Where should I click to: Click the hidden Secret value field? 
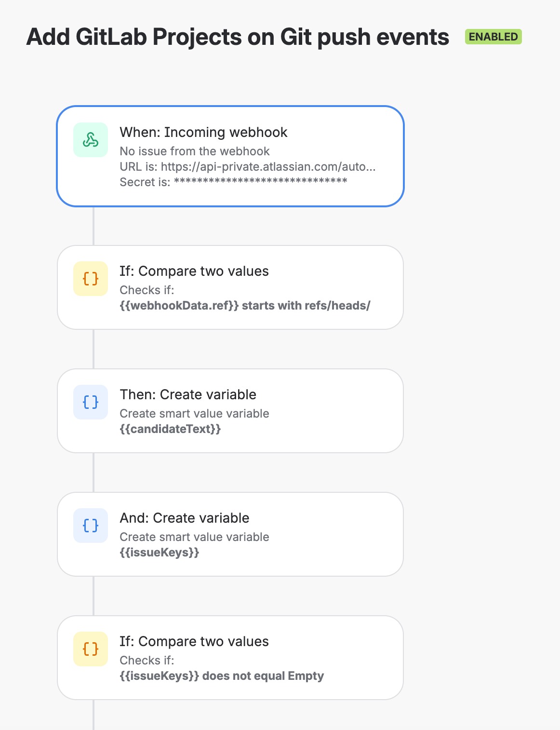[x=233, y=182]
